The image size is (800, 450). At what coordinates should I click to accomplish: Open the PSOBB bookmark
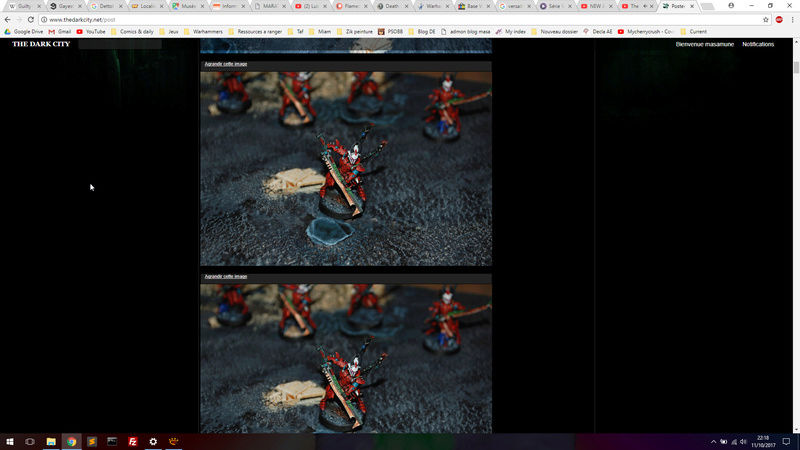coord(390,32)
